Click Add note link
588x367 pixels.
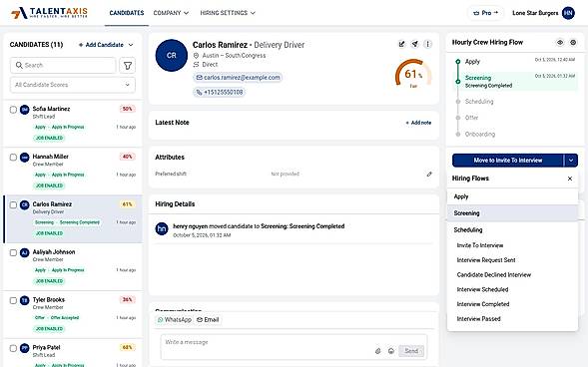click(x=418, y=123)
